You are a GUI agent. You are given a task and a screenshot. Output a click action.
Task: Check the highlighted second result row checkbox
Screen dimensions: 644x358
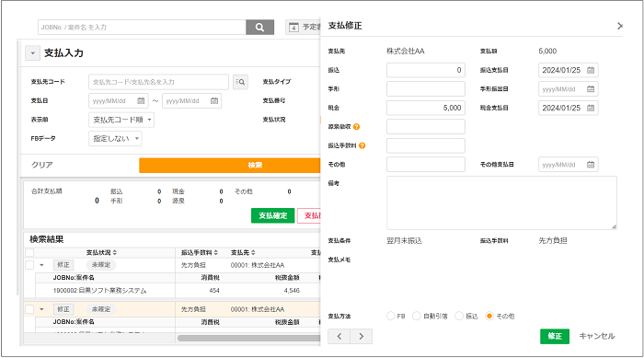coord(29,309)
